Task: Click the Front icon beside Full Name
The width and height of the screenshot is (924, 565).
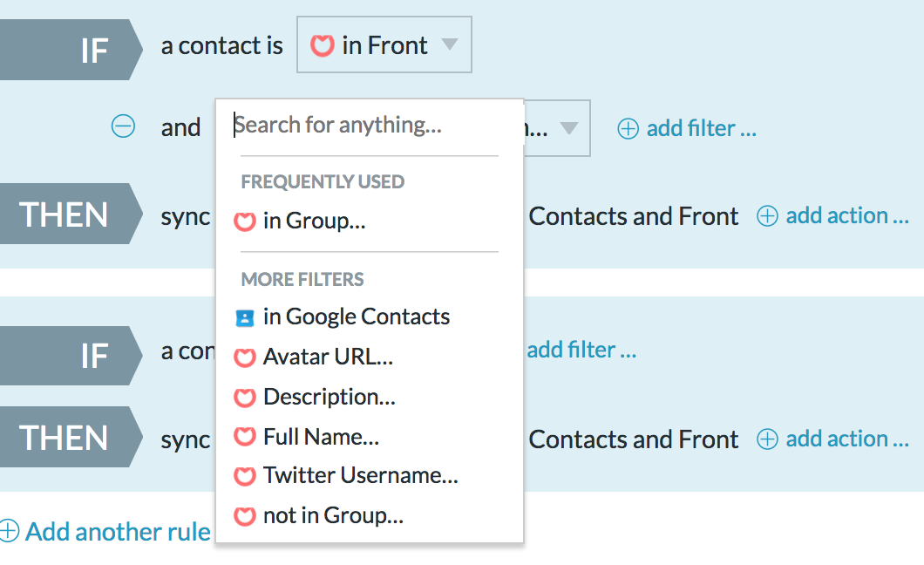Action: (x=245, y=437)
